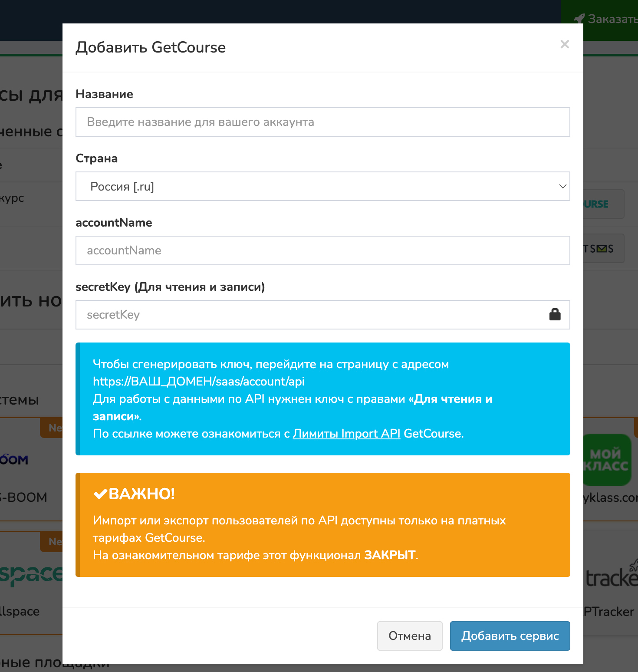Click the secretKey (Для чтения и записи) label
638x672 pixels.
tap(170, 287)
